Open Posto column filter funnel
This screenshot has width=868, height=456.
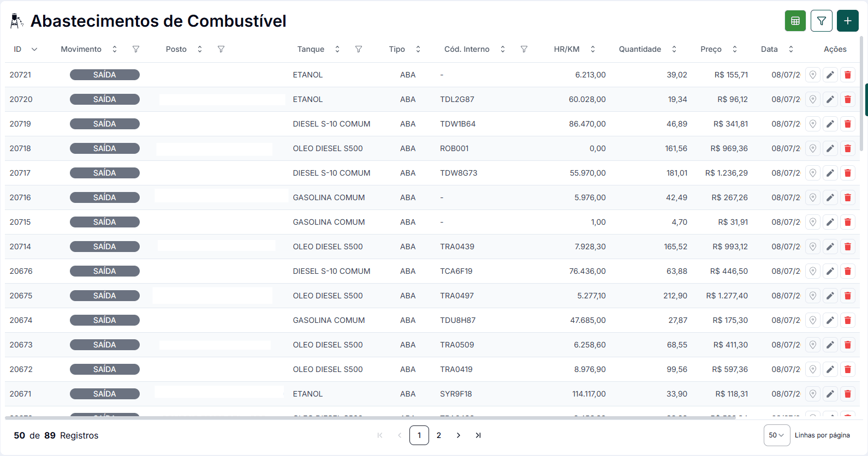point(221,49)
